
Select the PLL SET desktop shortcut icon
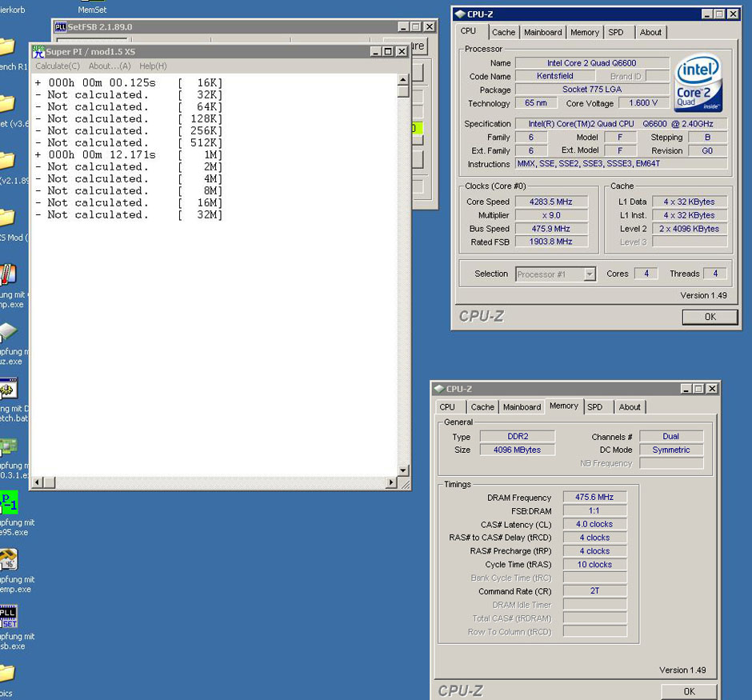pos(8,617)
